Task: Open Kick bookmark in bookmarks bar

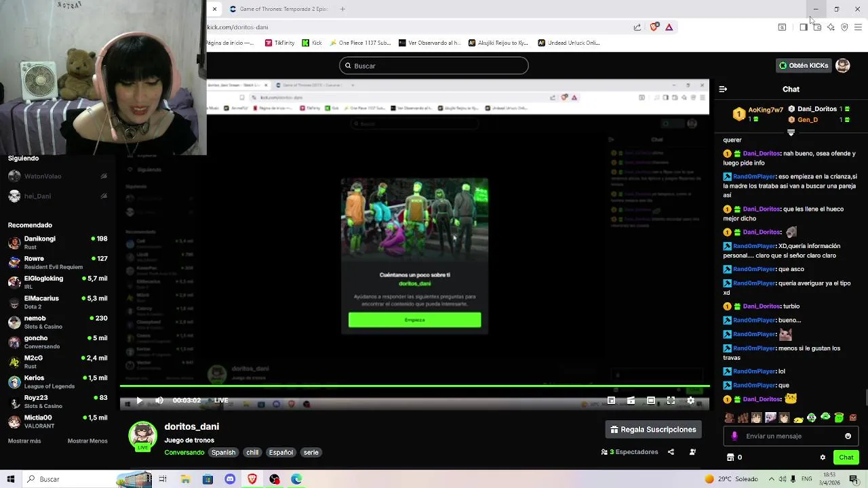Action: pos(312,43)
